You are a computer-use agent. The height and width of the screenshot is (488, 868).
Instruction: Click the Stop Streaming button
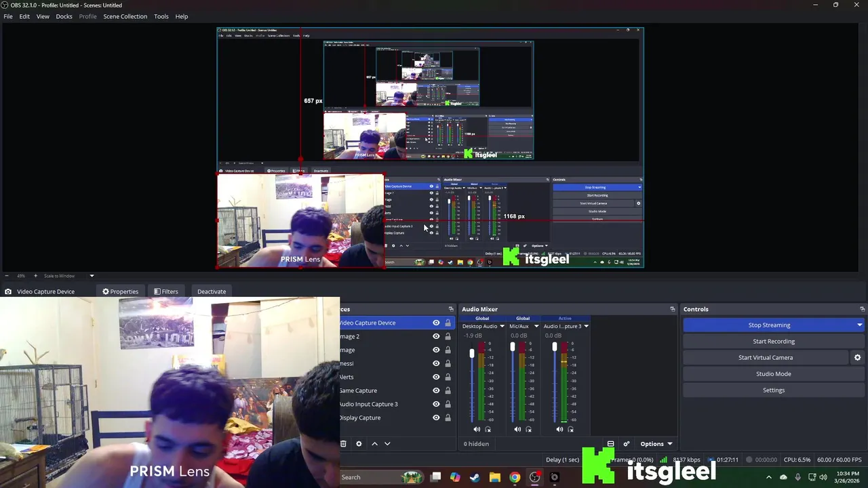tap(769, 325)
